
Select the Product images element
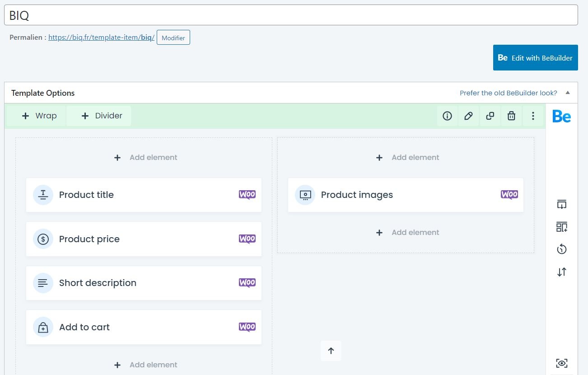tap(406, 195)
